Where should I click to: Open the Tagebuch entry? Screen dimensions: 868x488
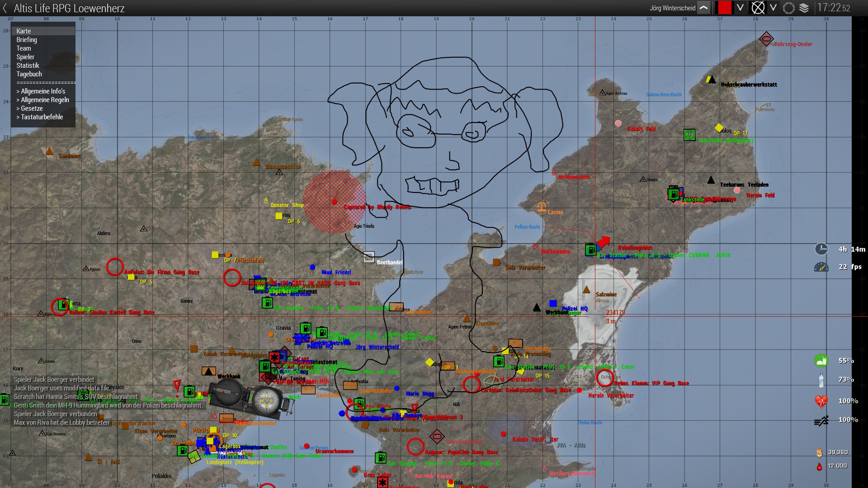[x=29, y=74]
